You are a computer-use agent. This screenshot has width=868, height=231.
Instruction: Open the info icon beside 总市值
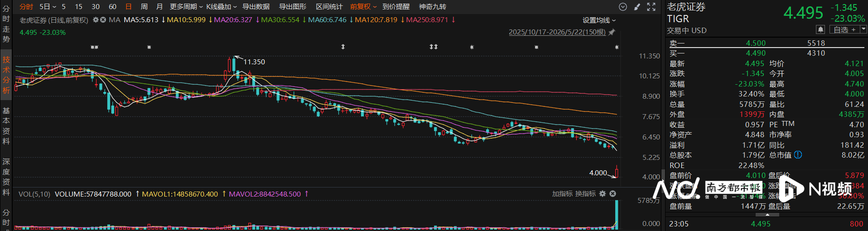click(x=798, y=155)
